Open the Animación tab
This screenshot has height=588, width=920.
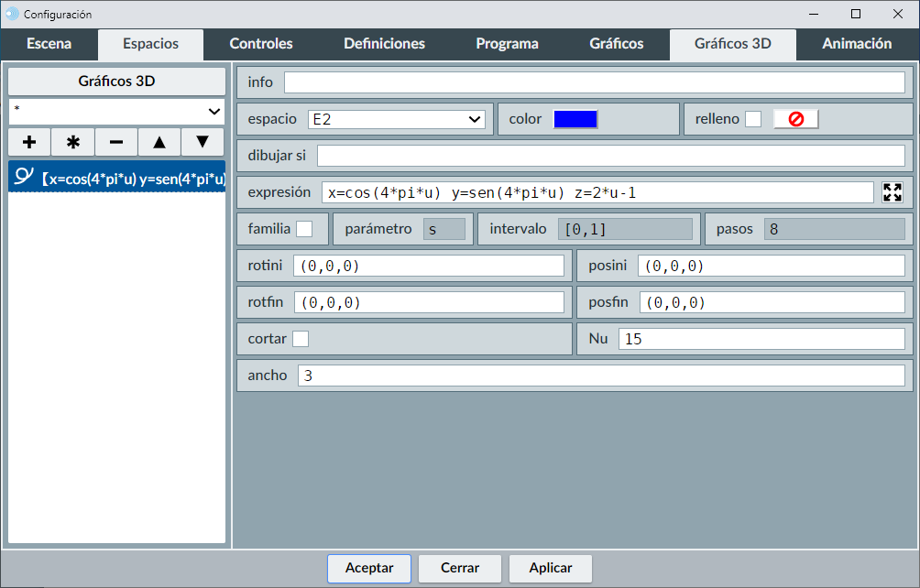857,44
